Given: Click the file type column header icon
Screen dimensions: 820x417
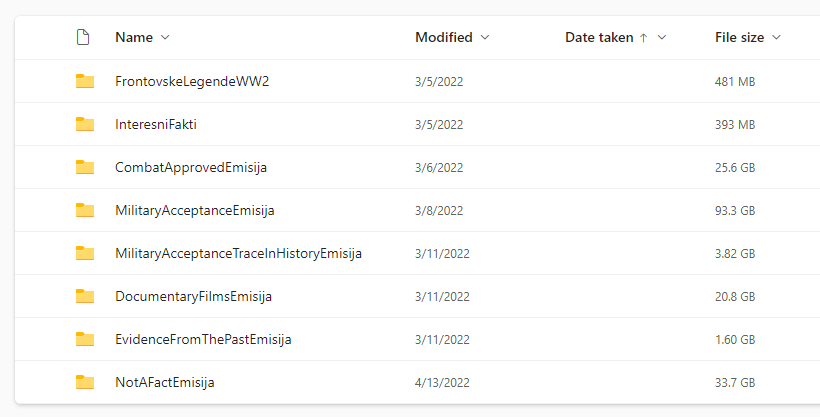Looking at the screenshot, I should pyautogui.click(x=84, y=38).
